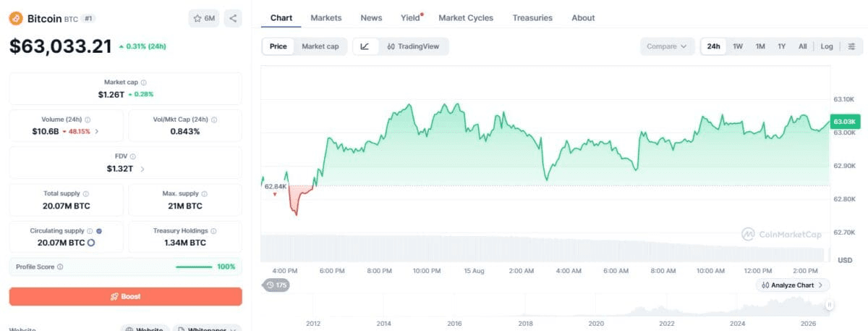Click the 21M BTC max supply value
The image size is (868, 331).
click(x=185, y=206)
